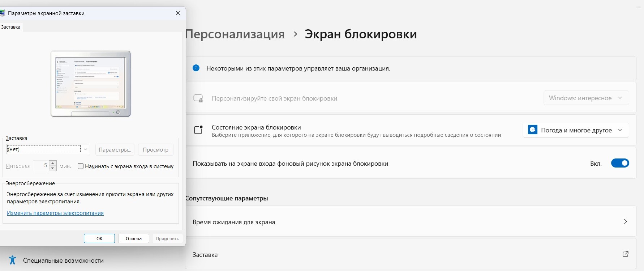Click the OK button
Viewport: 644px width, 271px height.
click(x=99, y=238)
